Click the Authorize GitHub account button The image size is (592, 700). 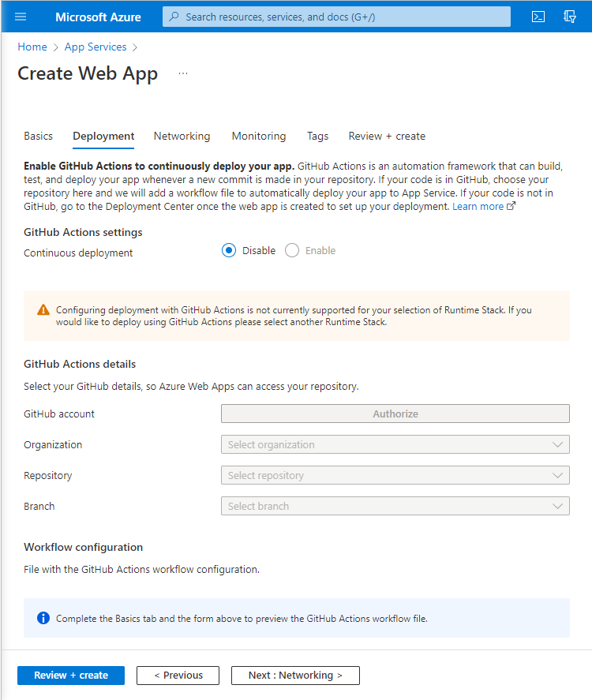pyautogui.click(x=395, y=414)
